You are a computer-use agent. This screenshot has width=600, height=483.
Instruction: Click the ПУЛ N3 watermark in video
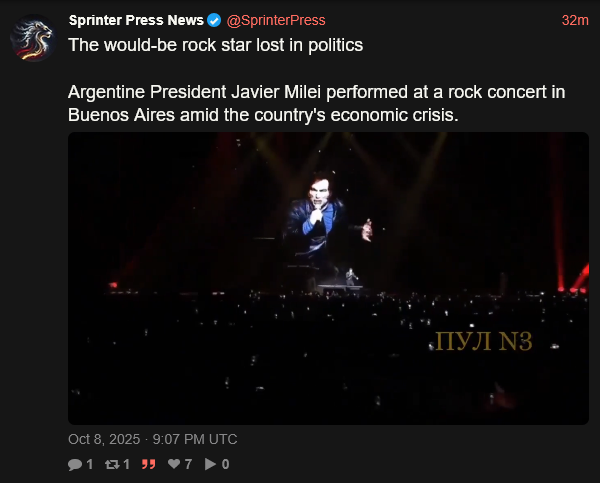pyautogui.click(x=484, y=341)
